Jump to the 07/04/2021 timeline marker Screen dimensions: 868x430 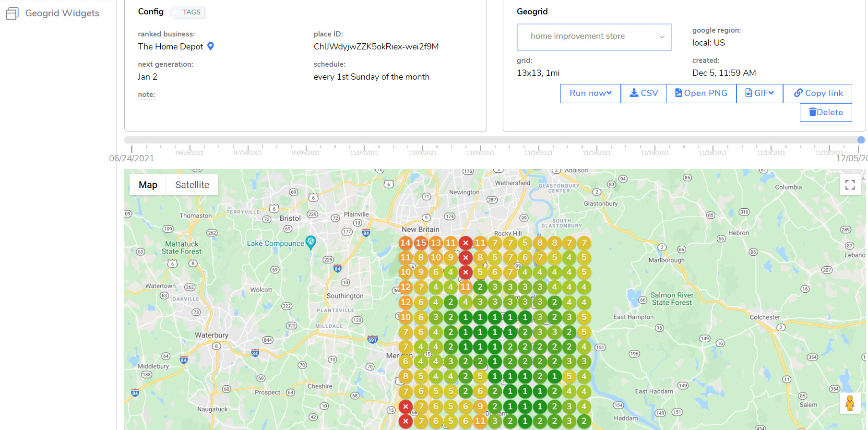[248, 152]
